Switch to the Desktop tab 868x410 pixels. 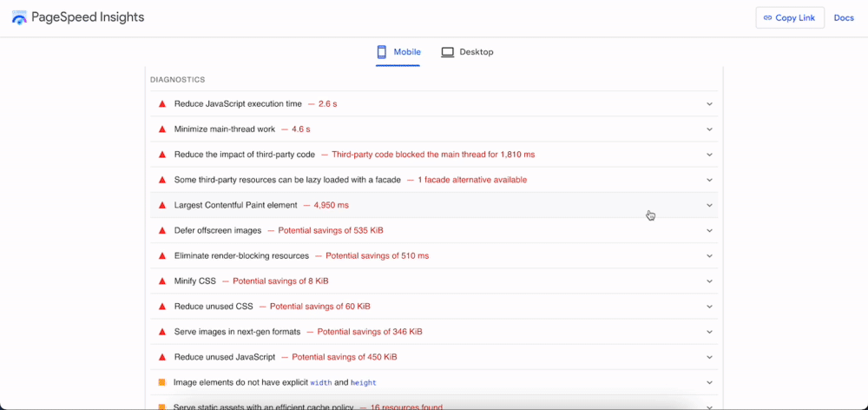[467, 52]
